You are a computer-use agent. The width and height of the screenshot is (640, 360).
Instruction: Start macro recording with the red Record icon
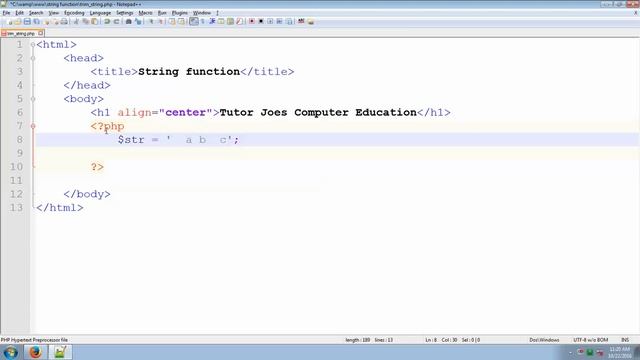(252, 21)
